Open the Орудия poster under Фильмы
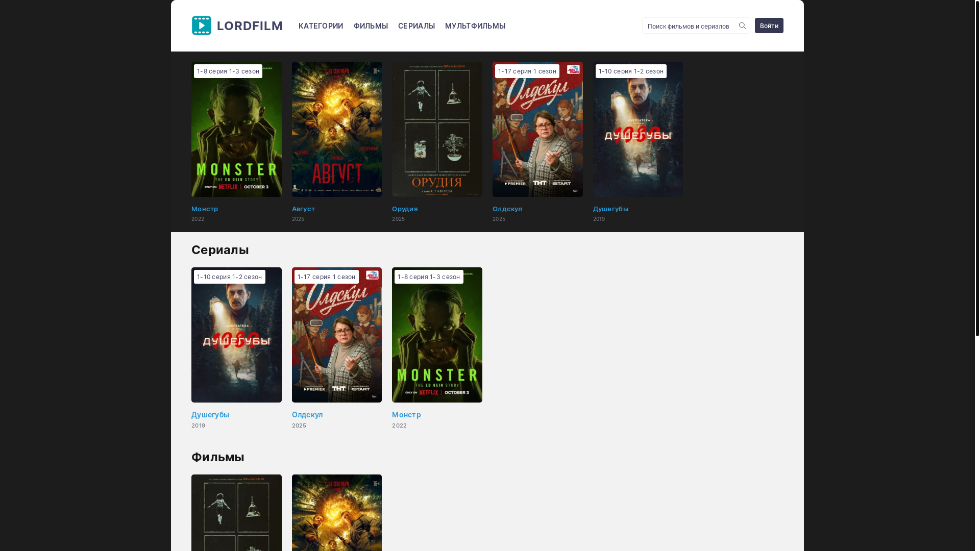This screenshot has height=551, width=980. coord(236,513)
